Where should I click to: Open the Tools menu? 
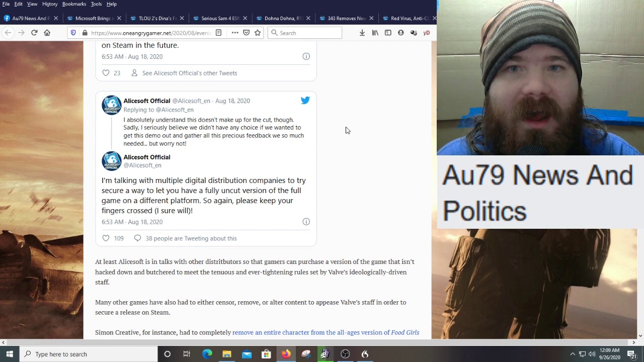pyautogui.click(x=96, y=4)
